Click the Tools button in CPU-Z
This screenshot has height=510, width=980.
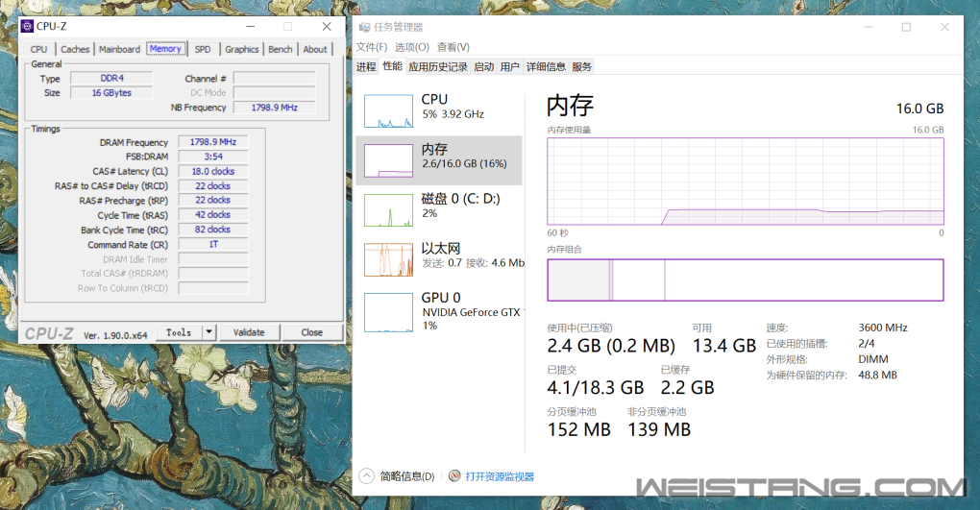180,332
